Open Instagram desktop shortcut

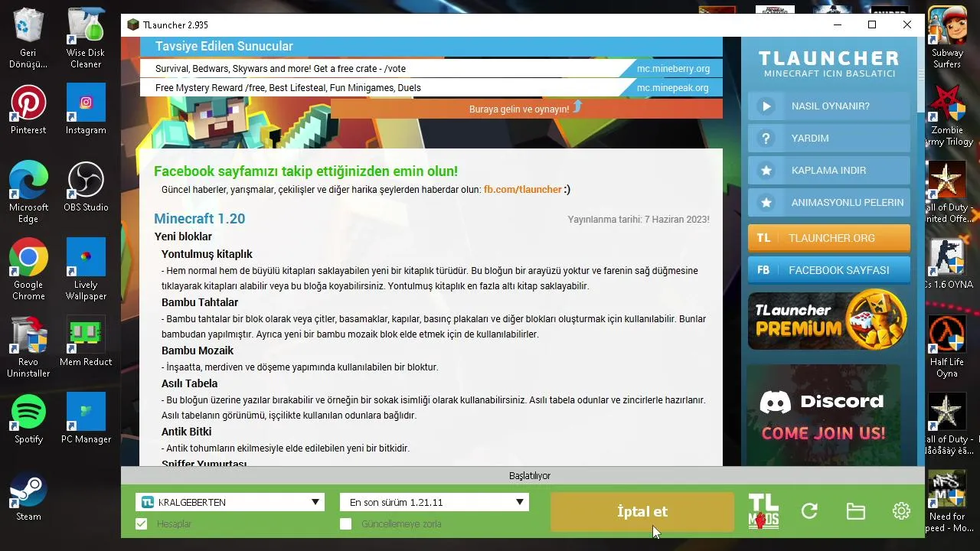tap(86, 109)
